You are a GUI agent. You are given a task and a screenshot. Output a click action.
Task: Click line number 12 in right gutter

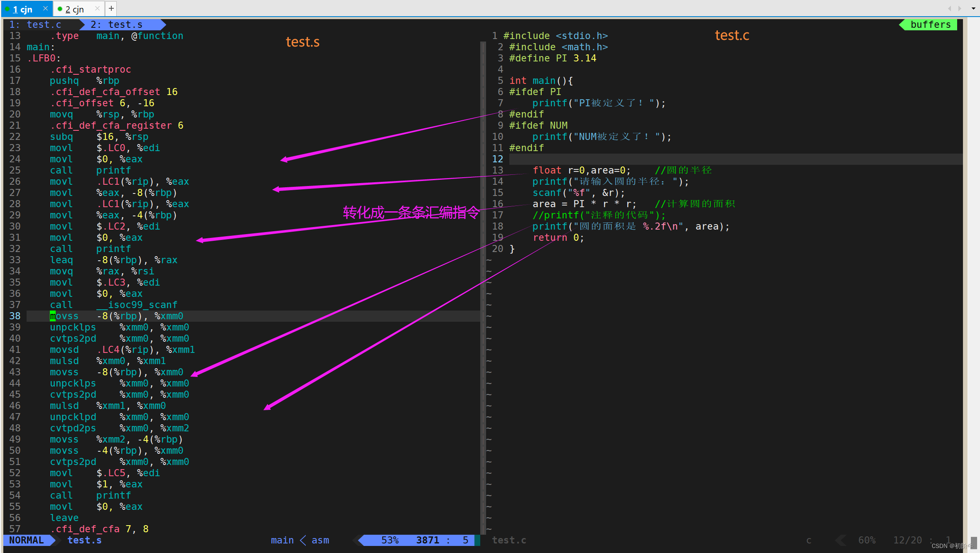[498, 159]
